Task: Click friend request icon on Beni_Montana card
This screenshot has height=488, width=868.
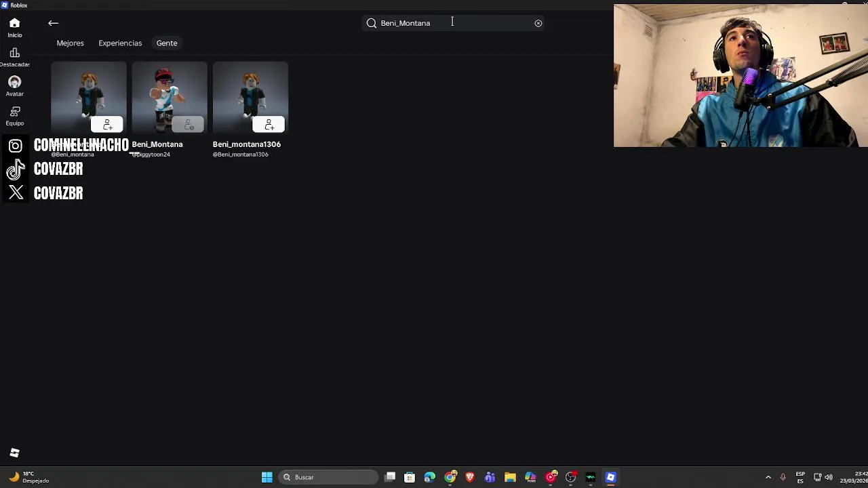Action: (189, 125)
